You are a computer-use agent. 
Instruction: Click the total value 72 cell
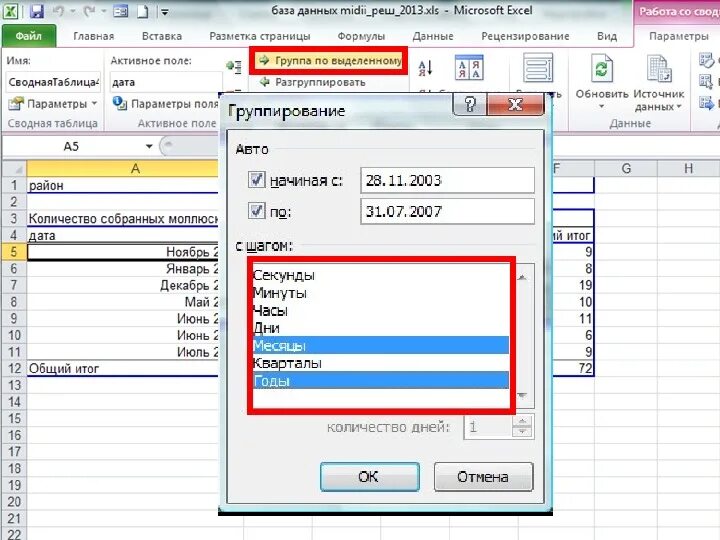point(574,368)
